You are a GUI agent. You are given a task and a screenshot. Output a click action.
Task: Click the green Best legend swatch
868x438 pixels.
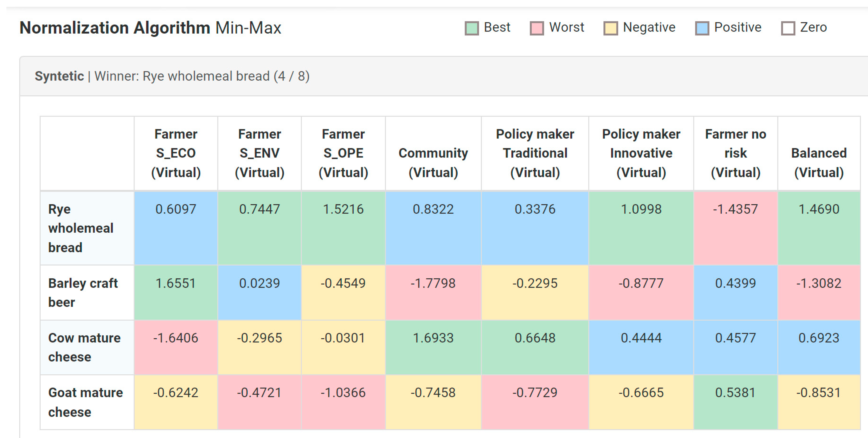(x=471, y=28)
